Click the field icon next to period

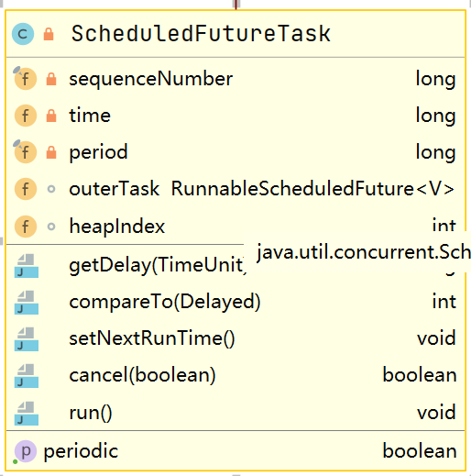click(26, 152)
